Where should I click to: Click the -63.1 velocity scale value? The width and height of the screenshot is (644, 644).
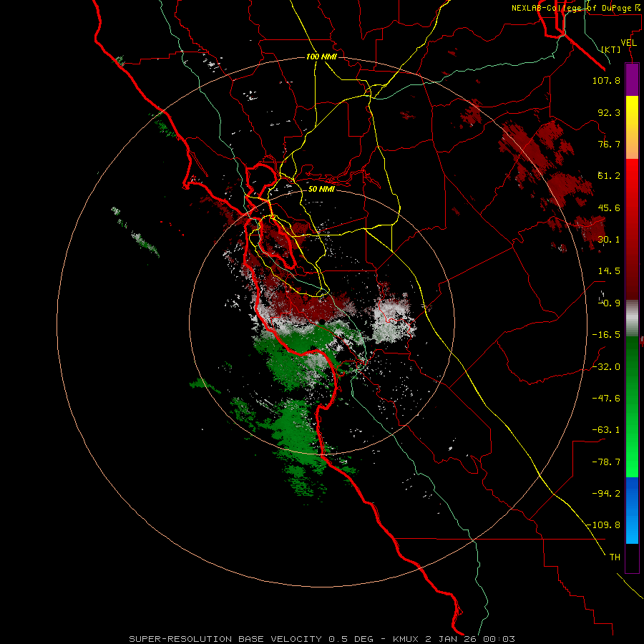click(606, 430)
